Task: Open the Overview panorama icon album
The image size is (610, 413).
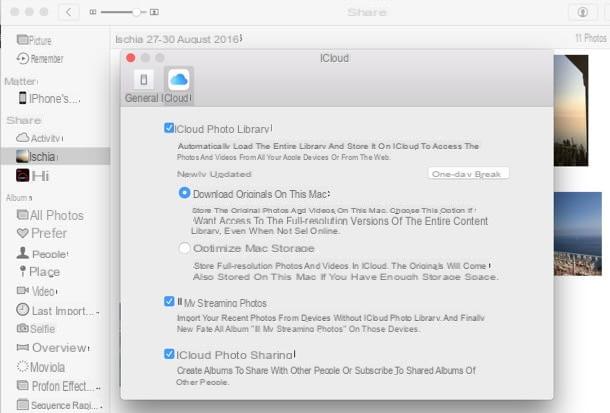Action: (x=23, y=347)
